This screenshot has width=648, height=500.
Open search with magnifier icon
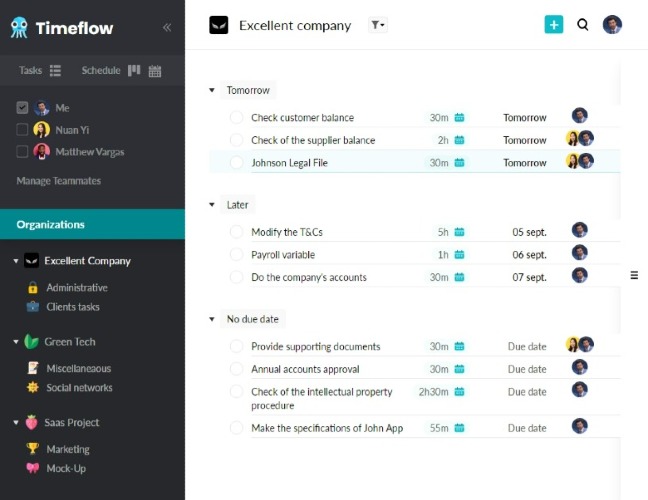(583, 25)
